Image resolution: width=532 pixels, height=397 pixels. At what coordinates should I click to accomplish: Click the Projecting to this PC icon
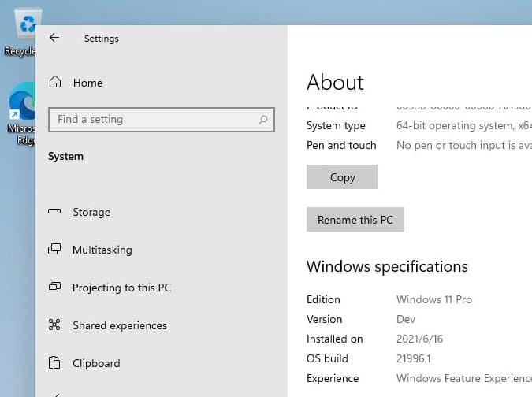coord(55,288)
